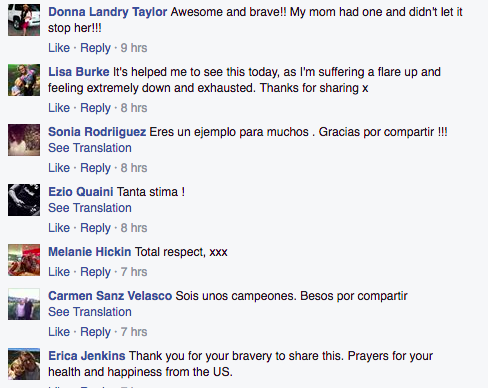Like Ezio Quaini's Tanta stima comment
The width and height of the screenshot is (488, 388).
[x=59, y=228]
